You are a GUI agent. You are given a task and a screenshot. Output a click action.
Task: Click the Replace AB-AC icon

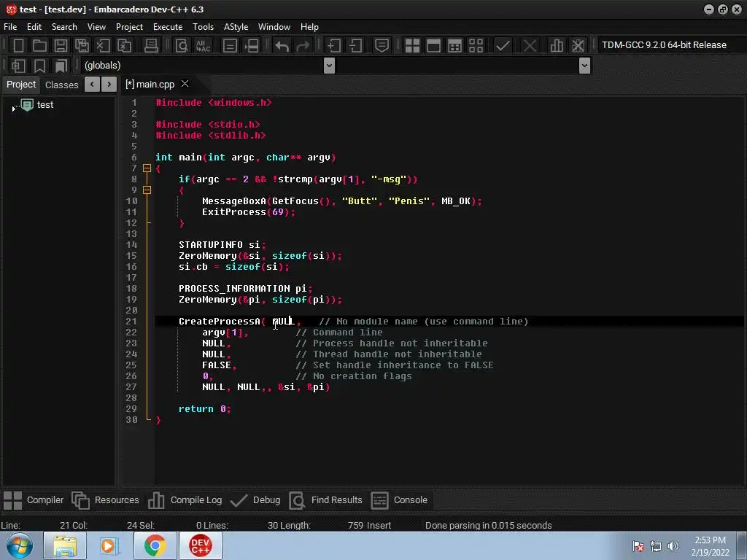pos(203,45)
